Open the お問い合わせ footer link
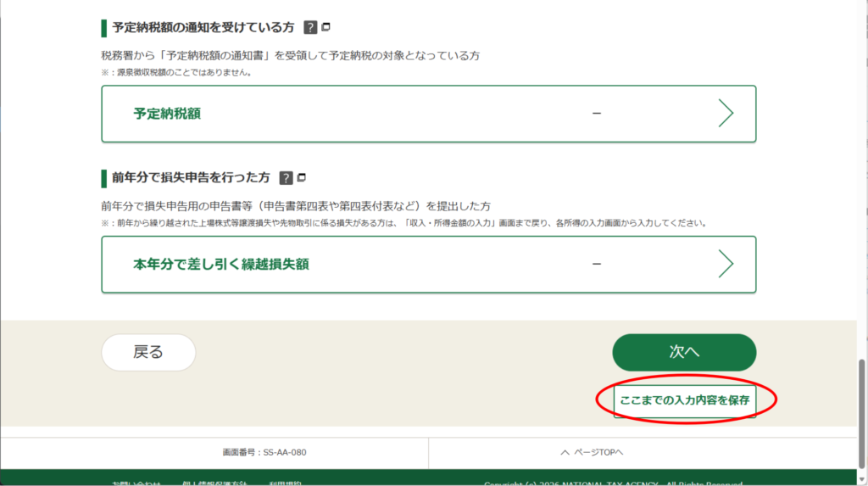Image resolution: width=868 pixels, height=486 pixels. pyautogui.click(x=136, y=483)
